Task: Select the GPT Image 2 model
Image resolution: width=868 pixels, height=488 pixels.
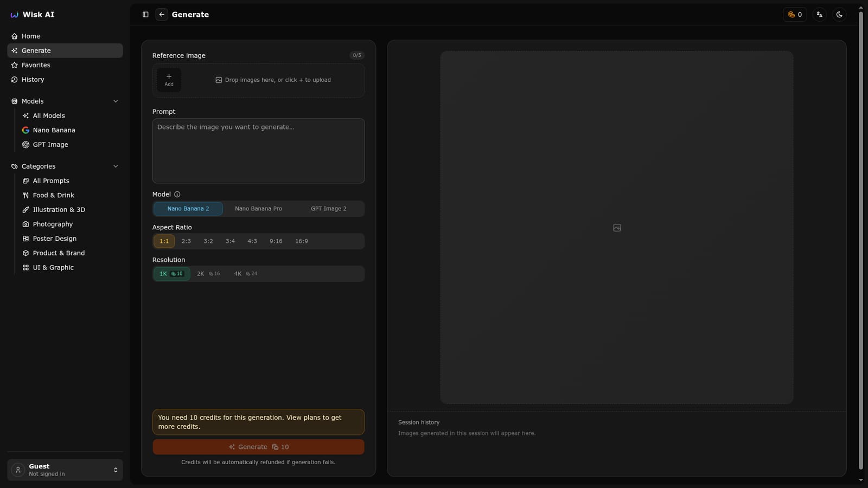Action: pyautogui.click(x=329, y=209)
